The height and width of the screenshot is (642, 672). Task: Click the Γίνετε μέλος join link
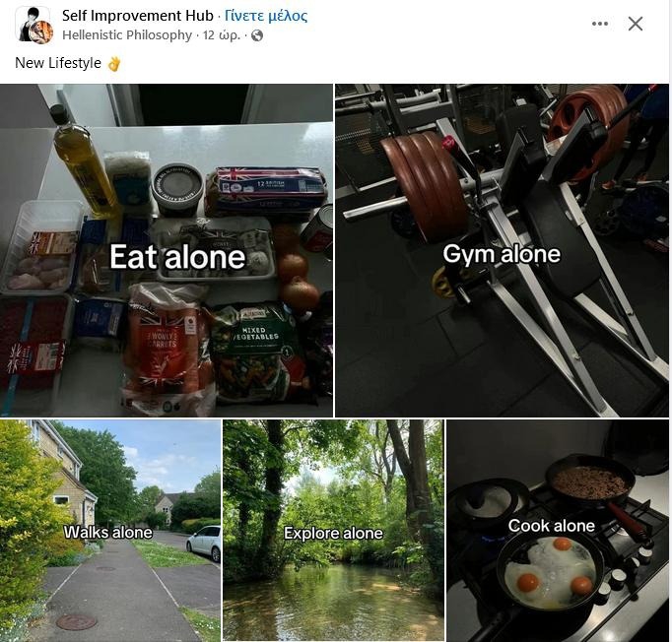(266, 16)
